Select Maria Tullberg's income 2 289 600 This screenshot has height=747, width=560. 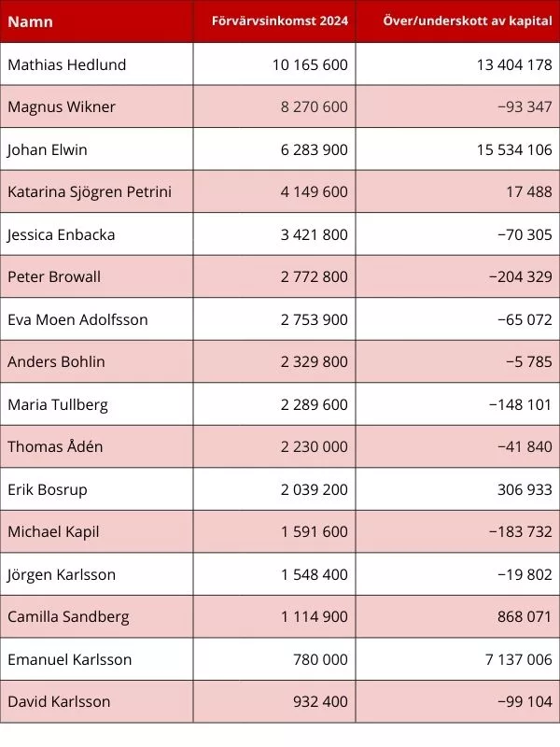tap(314, 404)
